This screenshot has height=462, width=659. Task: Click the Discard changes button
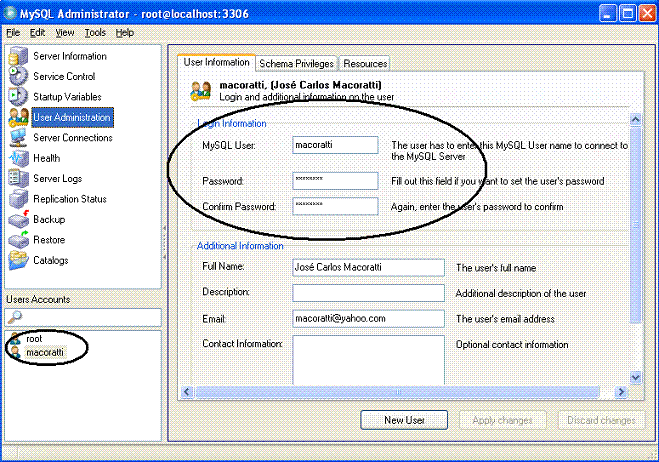pos(601,420)
